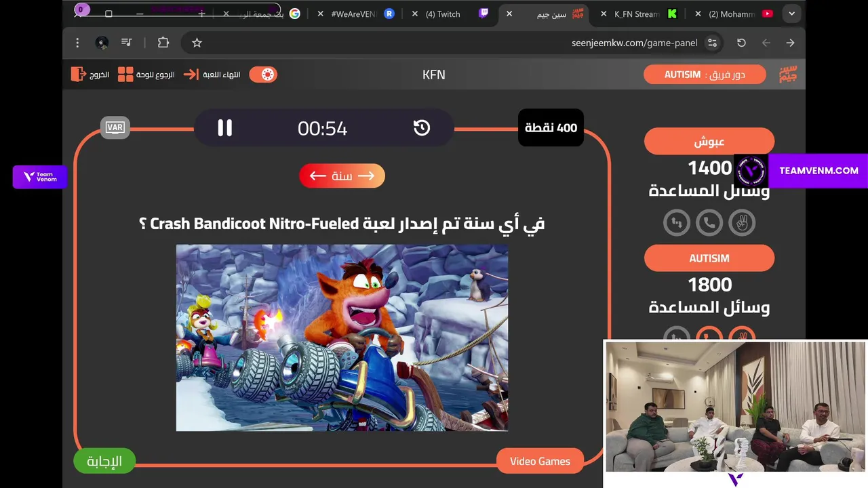868x488 pixels.
Task: Pause the question countdown timer
Action: point(224,127)
